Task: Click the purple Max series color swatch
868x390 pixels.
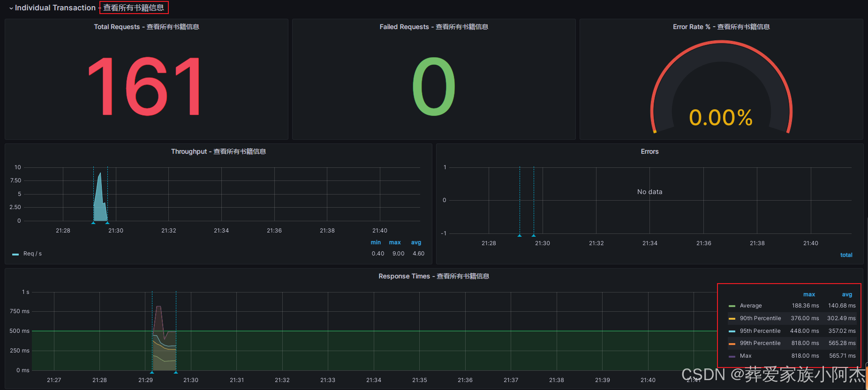Action: (x=732, y=356)
